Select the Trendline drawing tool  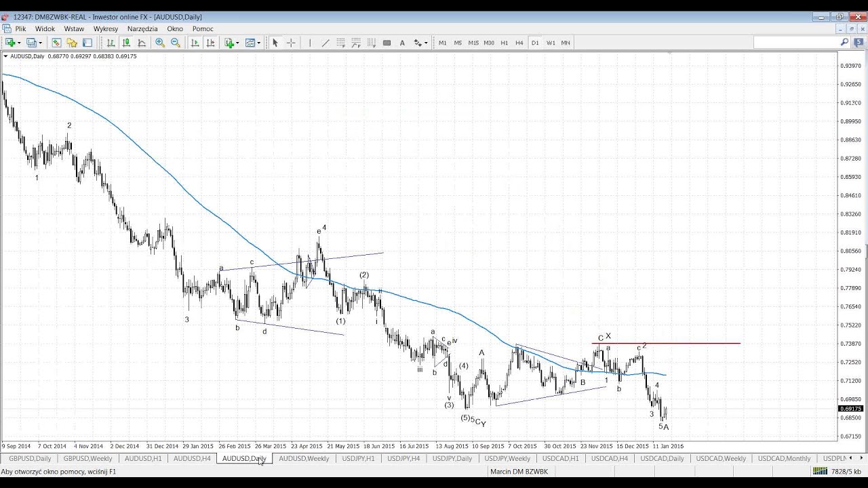pyautogui.click(x=325, y=43)
